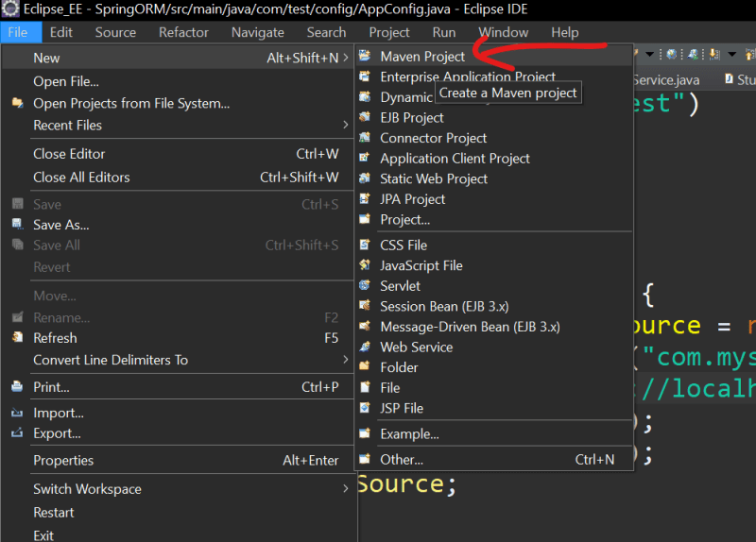Select Maven Project from New submenu

tap(494, 57)
